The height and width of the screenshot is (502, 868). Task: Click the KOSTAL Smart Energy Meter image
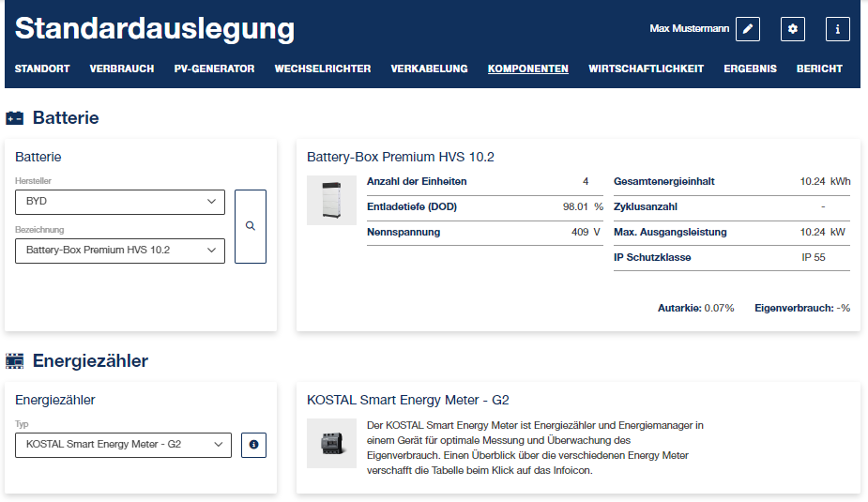[331, 443]
